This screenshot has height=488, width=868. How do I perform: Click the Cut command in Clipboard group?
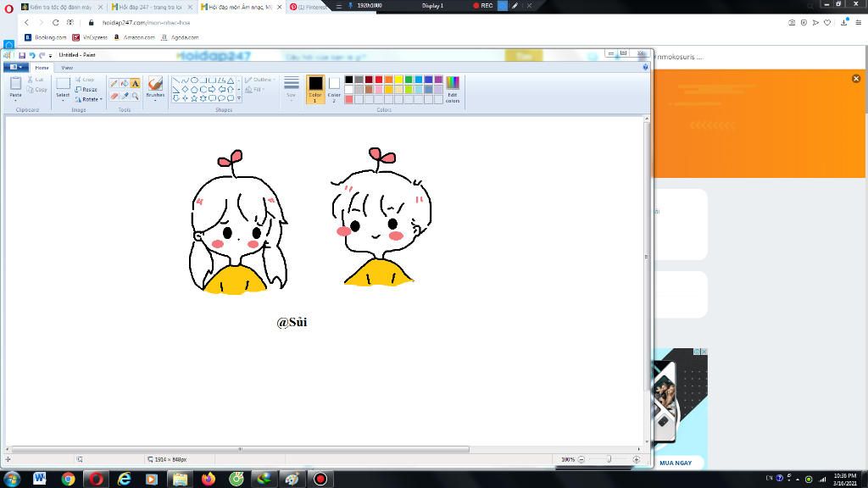[36, 80]
